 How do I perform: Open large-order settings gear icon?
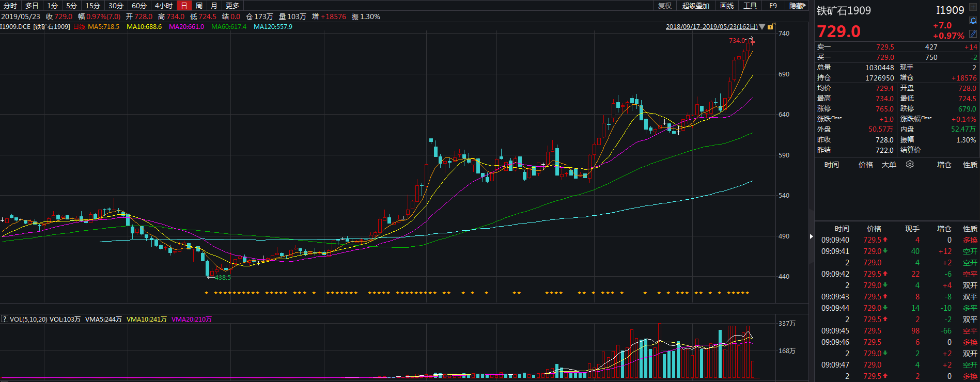910,165
